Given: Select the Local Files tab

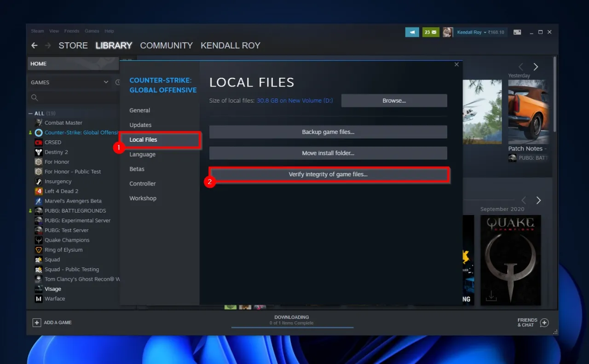Looking at the screenshot, I should [x=143, y=140].
